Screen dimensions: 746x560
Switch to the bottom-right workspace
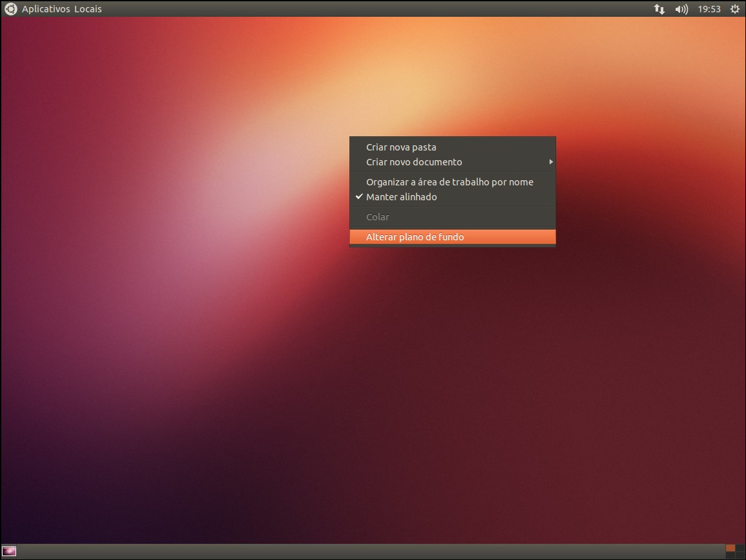point(740,555)
